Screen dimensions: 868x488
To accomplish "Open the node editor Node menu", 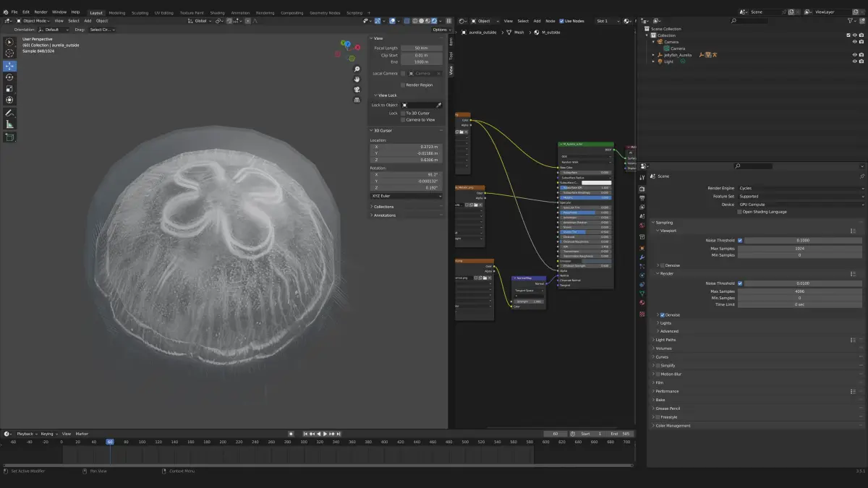I will tap(550, 21).
